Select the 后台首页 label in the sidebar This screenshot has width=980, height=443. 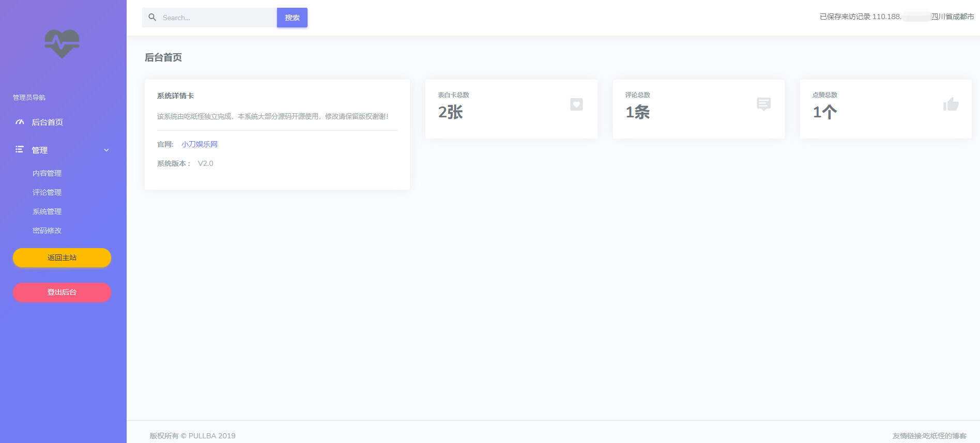(x=48, y=123)
